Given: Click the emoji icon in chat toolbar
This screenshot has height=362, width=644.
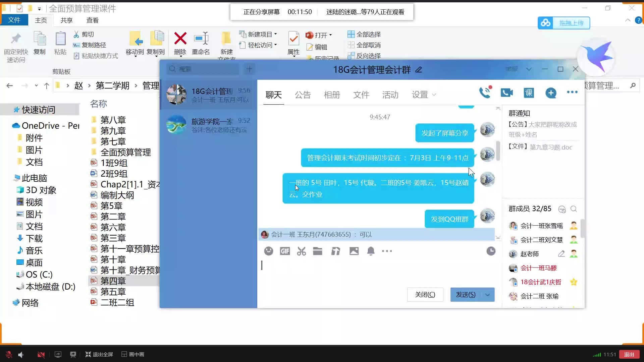Looking at the screenshot, I should pos(268,251).
